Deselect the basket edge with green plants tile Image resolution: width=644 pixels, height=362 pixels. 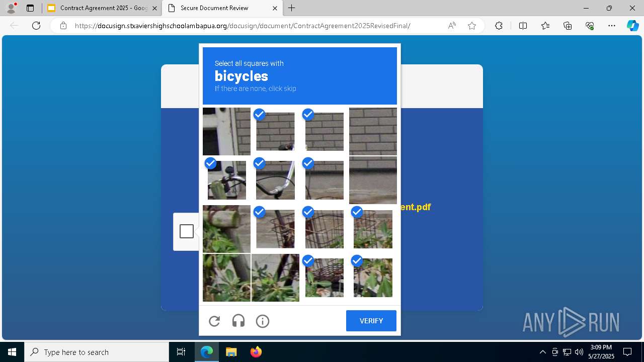tap(373, 229)
